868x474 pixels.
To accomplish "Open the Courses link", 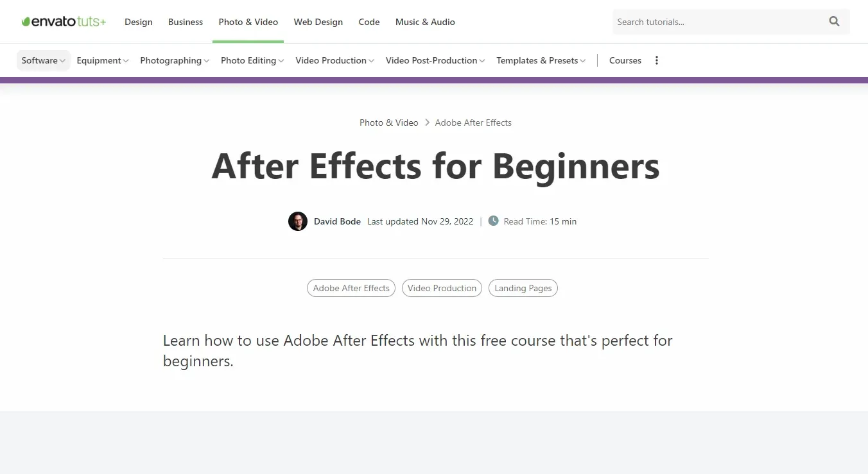I will (625, 60).
